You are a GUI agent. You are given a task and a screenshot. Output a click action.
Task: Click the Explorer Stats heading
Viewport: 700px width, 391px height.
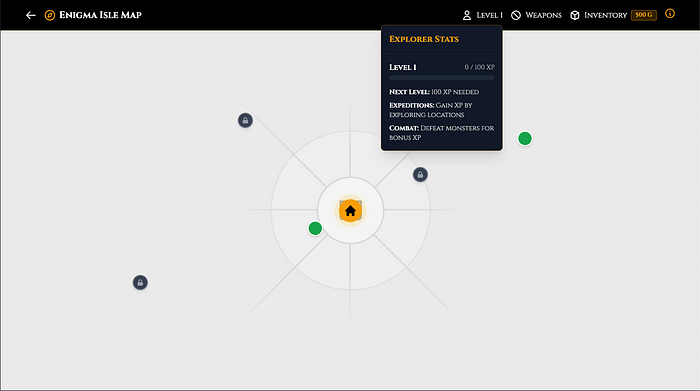(424, 39)
